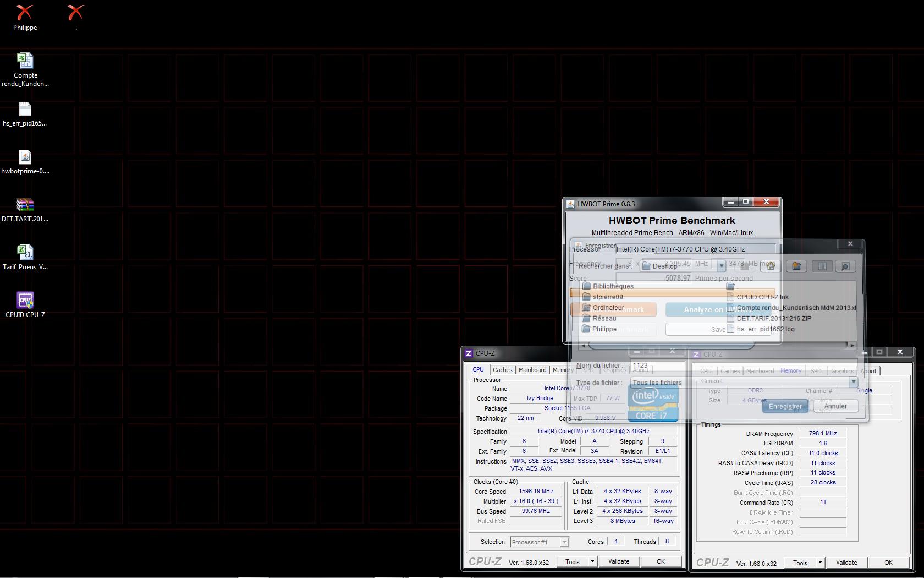Click OK in the left CPU-Z window

tap(661, 561)
